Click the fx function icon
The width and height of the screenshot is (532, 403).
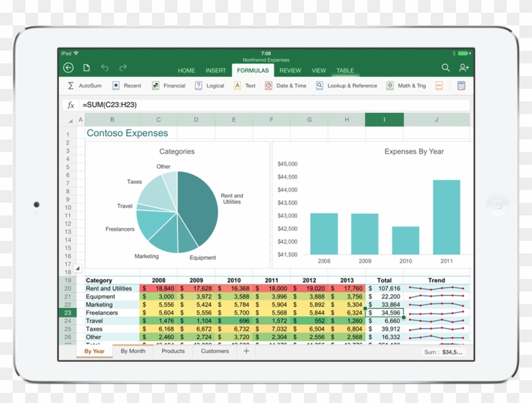click(x=70, y=105)
